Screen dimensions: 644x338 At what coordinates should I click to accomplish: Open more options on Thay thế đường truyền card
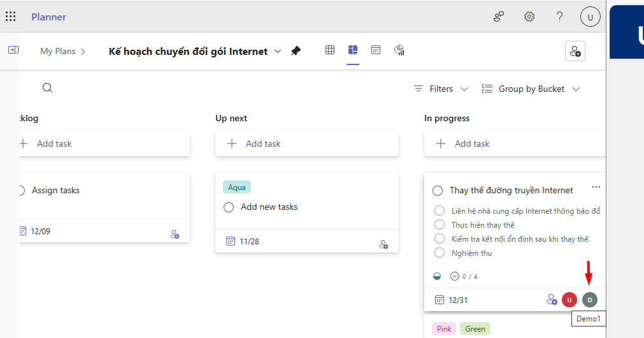596,187
